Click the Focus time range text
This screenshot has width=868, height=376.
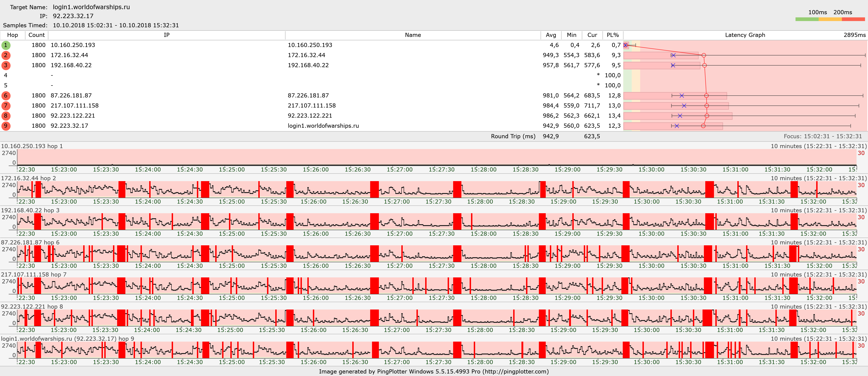pyautogui.click(x=823, y=136)
